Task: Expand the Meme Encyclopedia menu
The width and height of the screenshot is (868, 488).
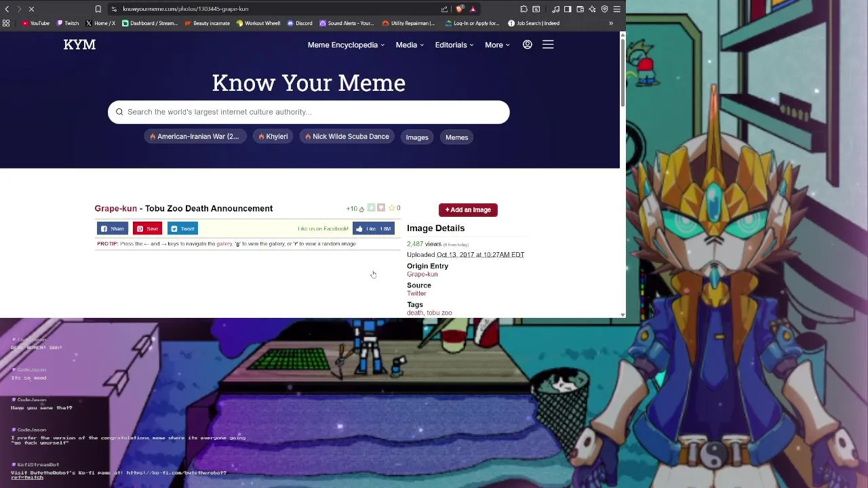Action: coord(346,45)
